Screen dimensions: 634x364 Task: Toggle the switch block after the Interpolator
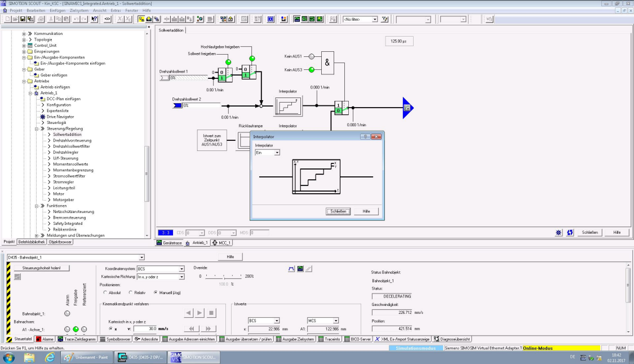click(x=342, y=108)
